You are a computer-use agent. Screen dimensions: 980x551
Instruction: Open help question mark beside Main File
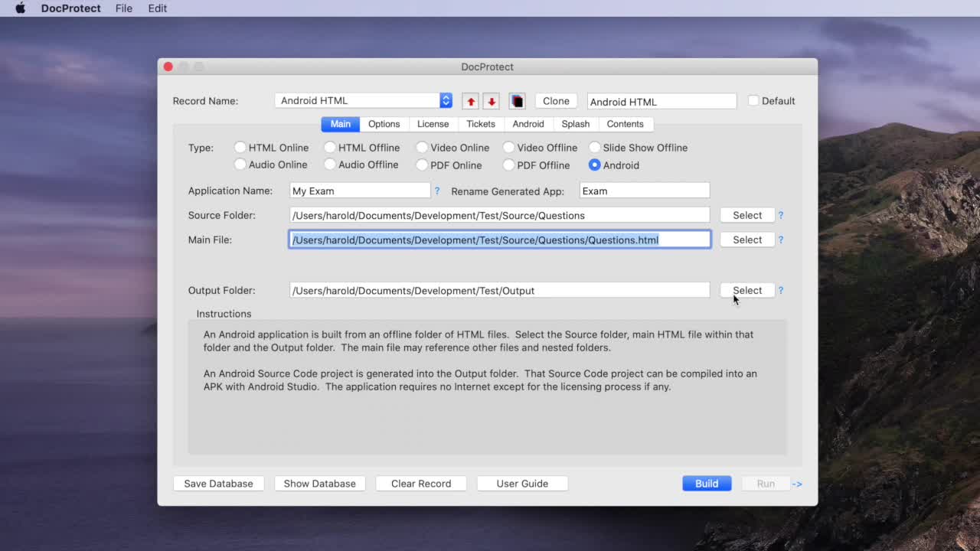click(x=781, y=240)
